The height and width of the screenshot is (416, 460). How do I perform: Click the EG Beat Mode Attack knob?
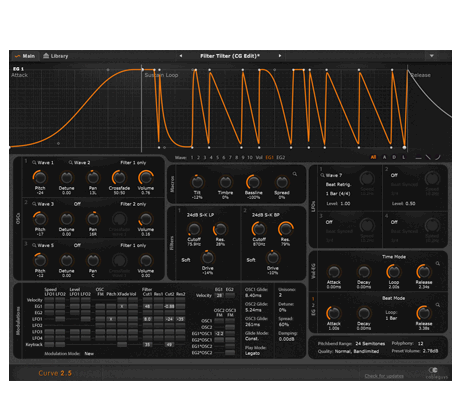[333, 313]
